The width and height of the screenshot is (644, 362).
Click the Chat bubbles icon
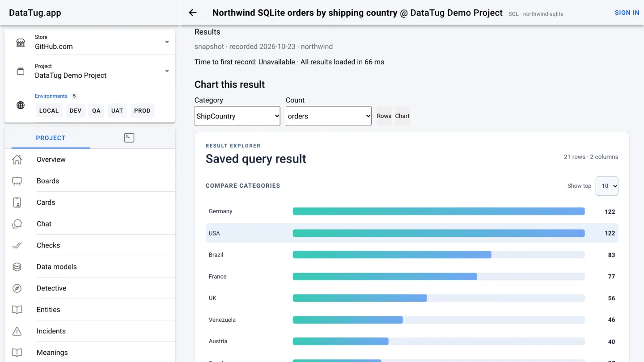click(x=17, y=224)
